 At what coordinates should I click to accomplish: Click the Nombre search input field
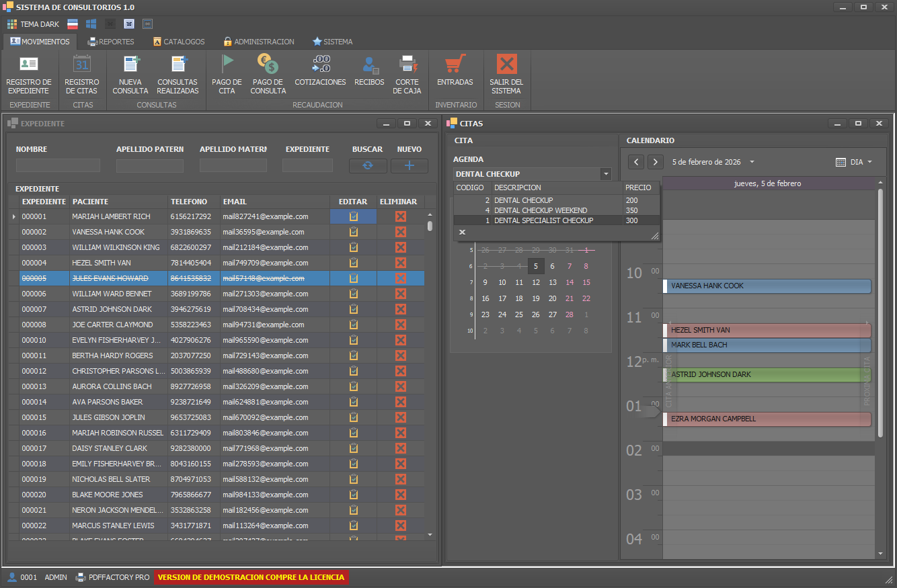point(58,165)
